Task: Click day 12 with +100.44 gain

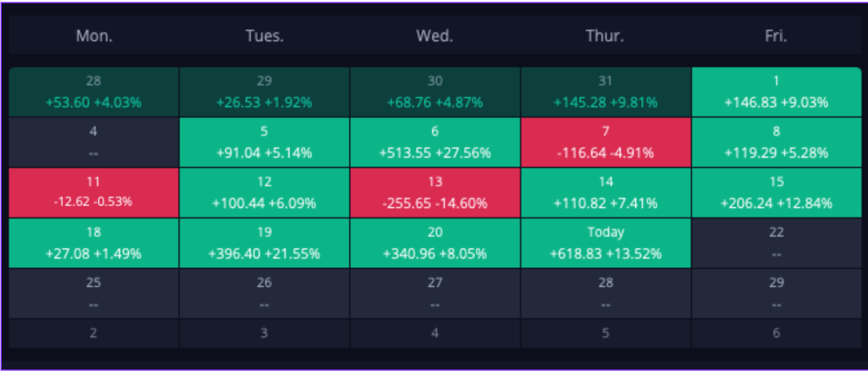Action: tap(264, 193)
